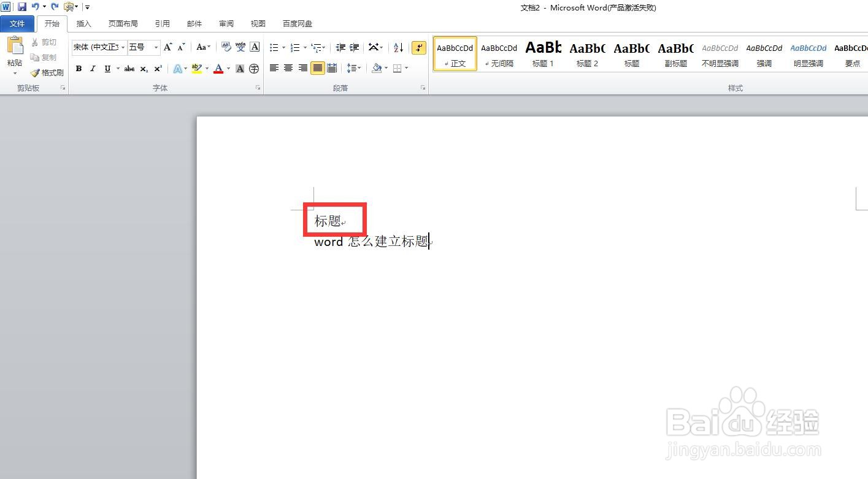Apply the 标题 1 (Heading 1) style
Viewport: 868px width, 479px height.
point(543,54)
